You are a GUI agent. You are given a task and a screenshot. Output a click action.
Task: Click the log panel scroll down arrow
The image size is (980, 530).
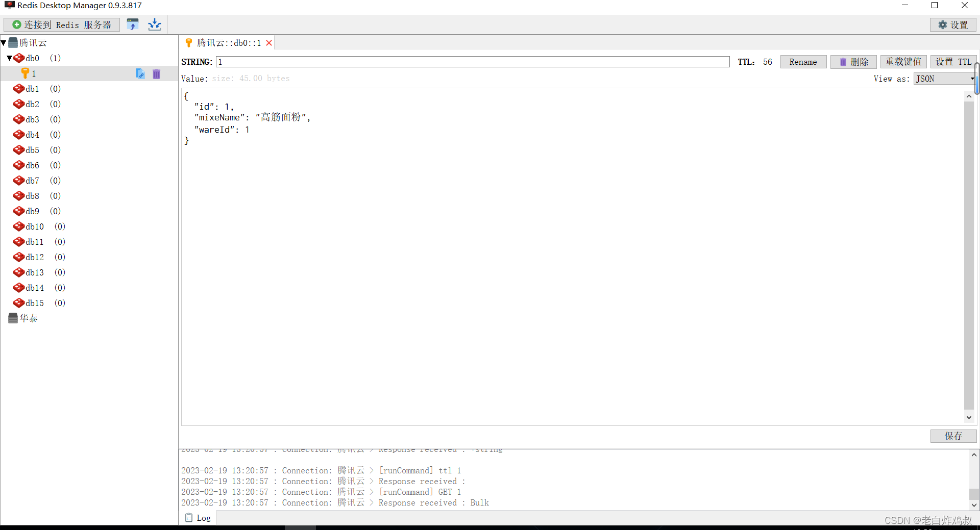click(974, 505)
